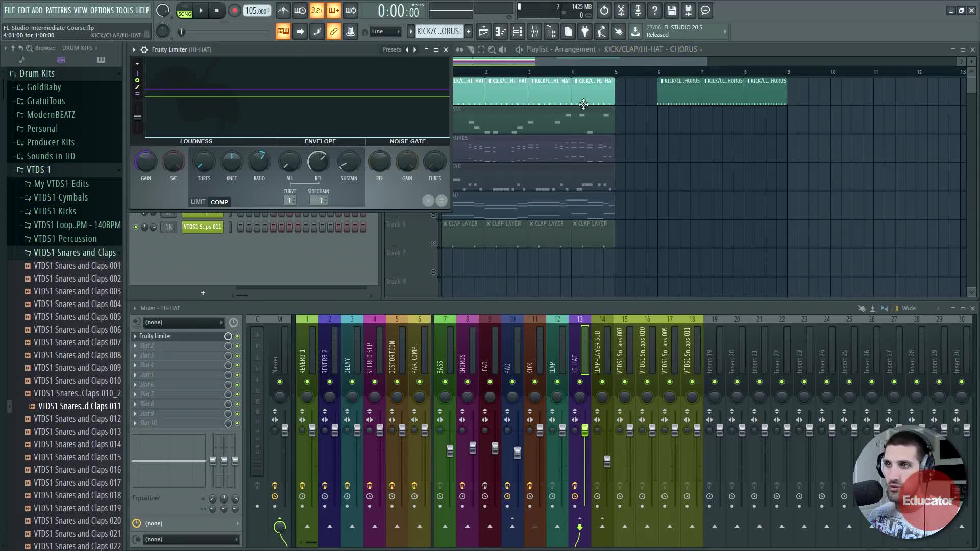
Task: Click the microphone one-click recording icon
Action: click(638, 11)
